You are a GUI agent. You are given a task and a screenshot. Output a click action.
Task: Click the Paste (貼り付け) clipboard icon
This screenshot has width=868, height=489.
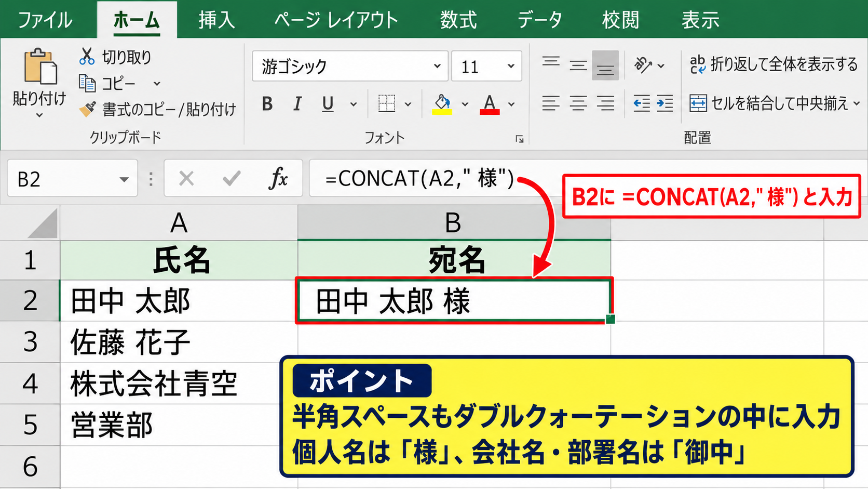click(40, 67)
